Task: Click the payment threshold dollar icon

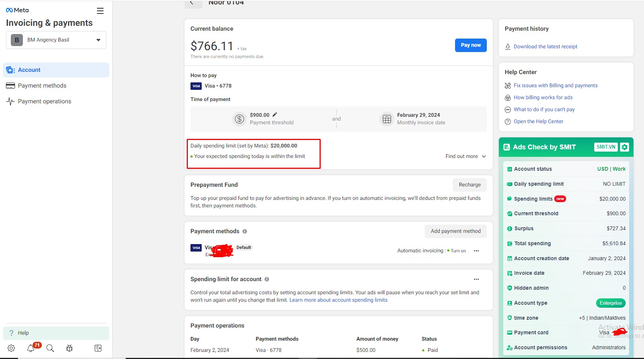Action: 239,119
